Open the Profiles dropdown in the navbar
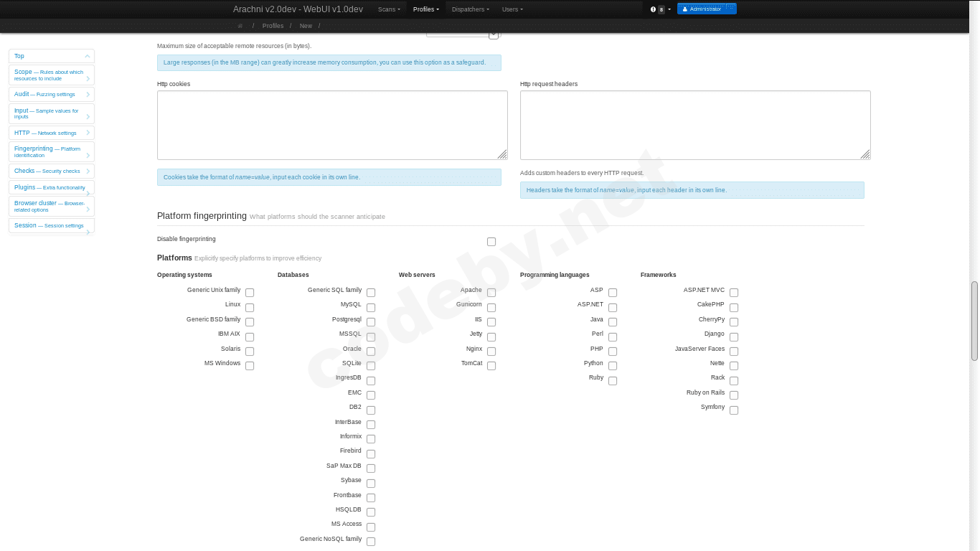 (x=426, y=9)
